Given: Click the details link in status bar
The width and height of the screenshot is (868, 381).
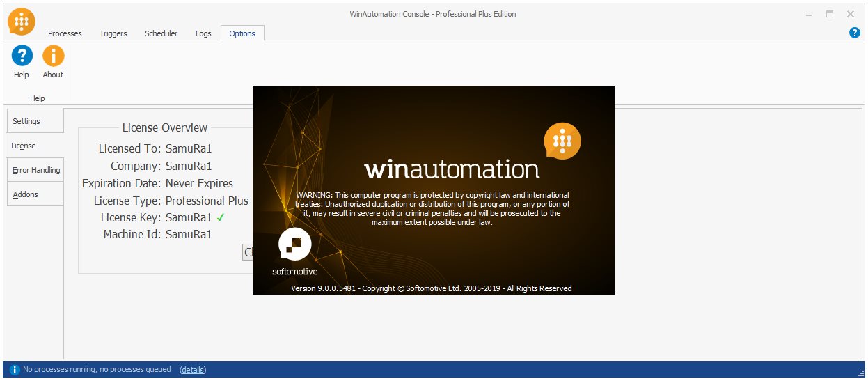Looking at the screenshot, I should click(x=193, y=370).
